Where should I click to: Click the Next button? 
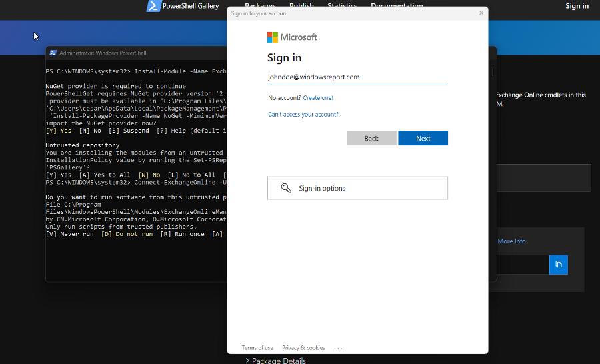pos(423,138)
